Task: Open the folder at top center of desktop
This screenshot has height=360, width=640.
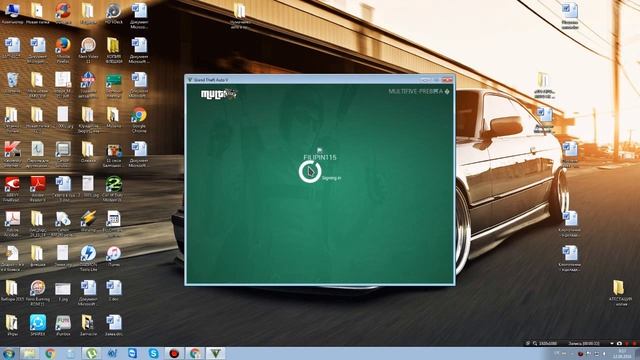Action: (240, 16)
